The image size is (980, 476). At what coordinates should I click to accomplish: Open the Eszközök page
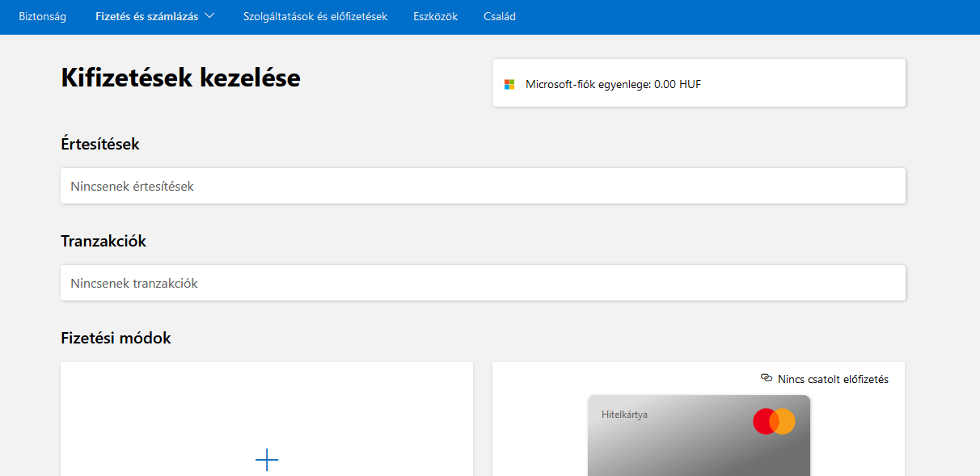point(435,16)
